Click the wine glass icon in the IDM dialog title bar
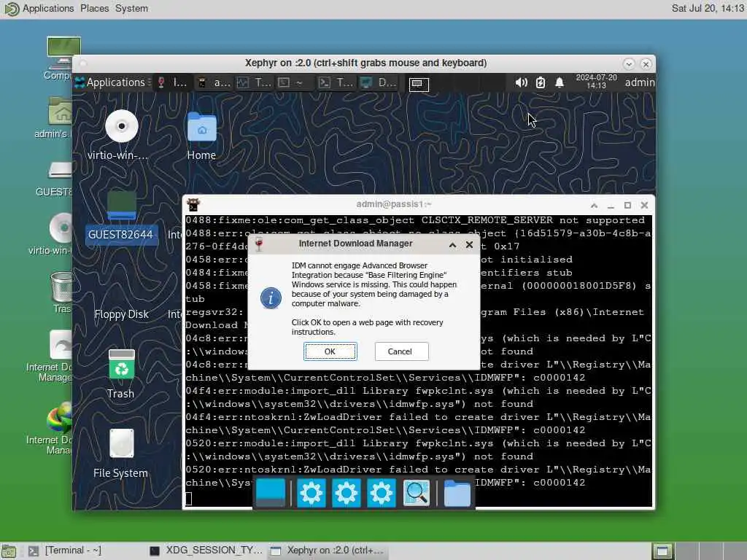The width and height of the screenshot is (747, 560). pos(259,244)
